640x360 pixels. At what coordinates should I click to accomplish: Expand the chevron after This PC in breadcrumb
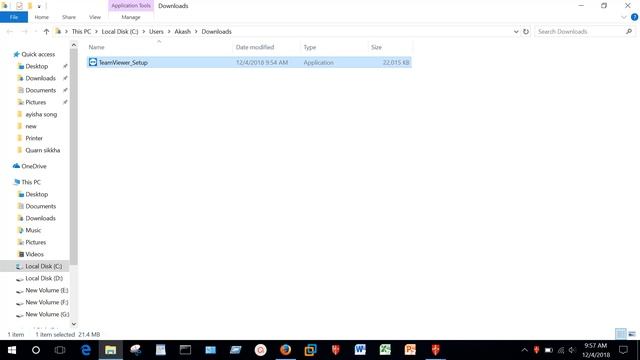[x=96, y=31]
